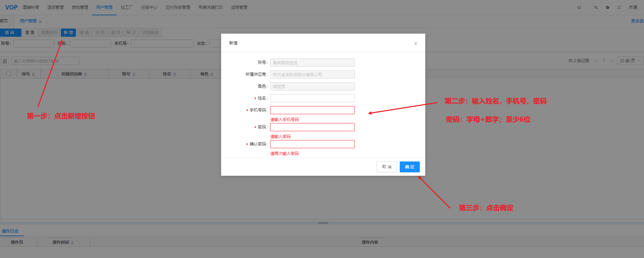Expand the 20 条/页 page size dropdown
Viewport: 644px width, 258px height.
(630, 61)
